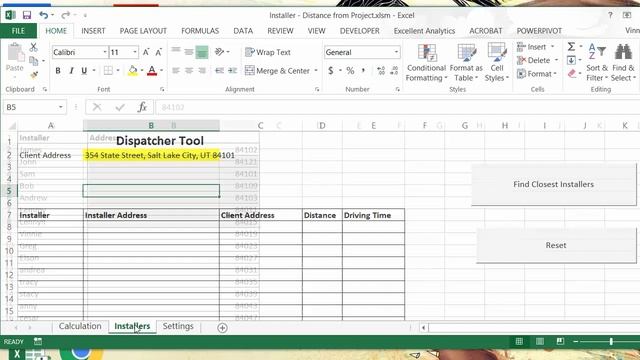
Task: Toggle Bold formatting
Action: (x=58, y=71)
